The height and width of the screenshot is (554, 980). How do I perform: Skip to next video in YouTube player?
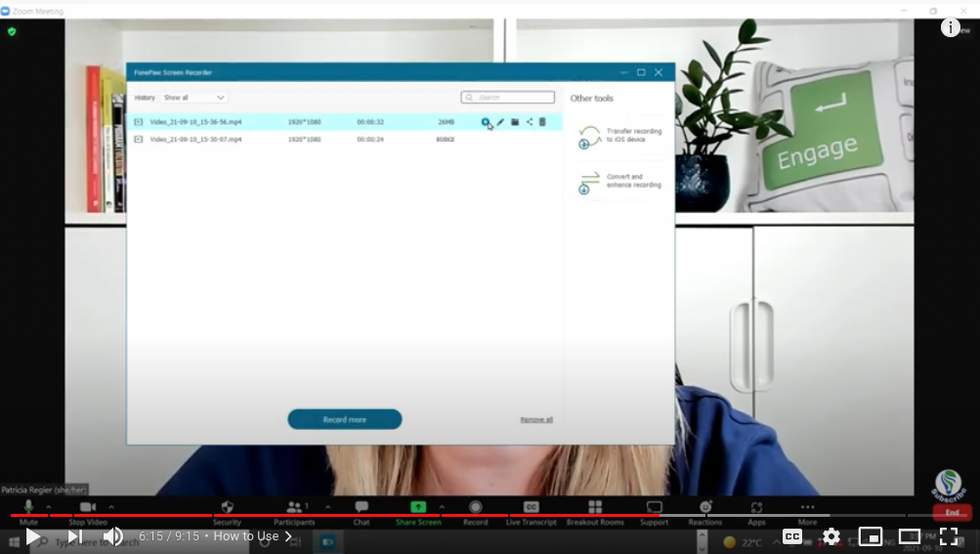click(x=75, y=536)
